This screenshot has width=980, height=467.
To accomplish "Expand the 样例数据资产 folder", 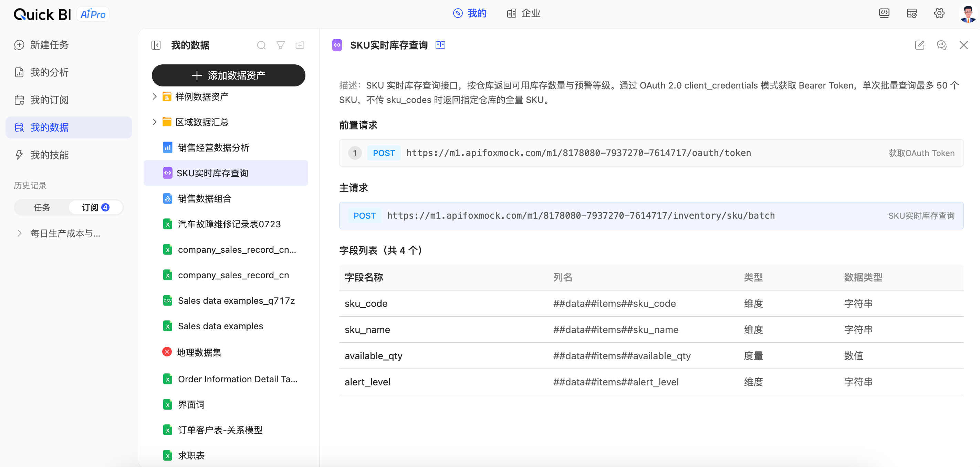I will click(x=155, y=97).
